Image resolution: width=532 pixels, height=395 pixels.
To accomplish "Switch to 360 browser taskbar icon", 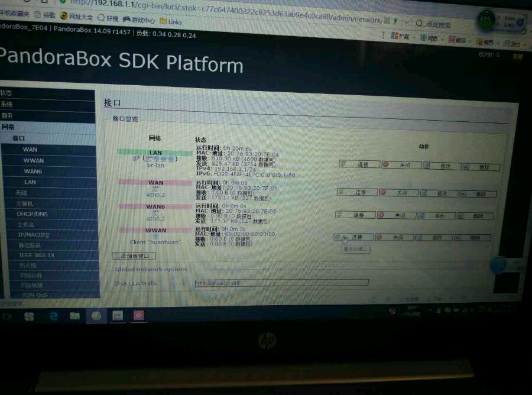I will tap(96, 316).
